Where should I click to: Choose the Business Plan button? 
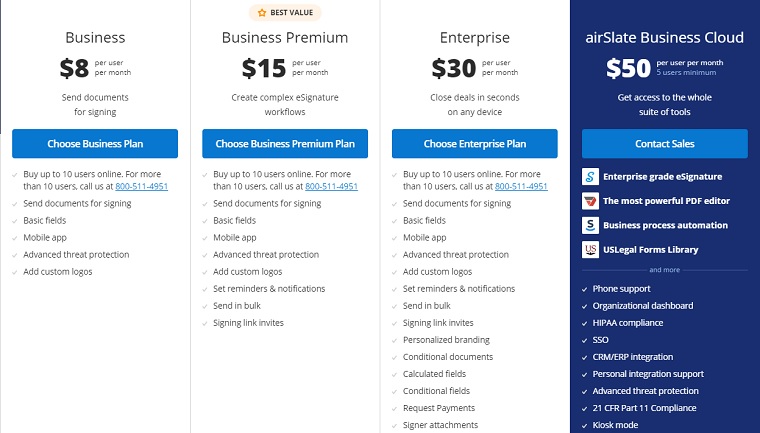pos(95,144)
